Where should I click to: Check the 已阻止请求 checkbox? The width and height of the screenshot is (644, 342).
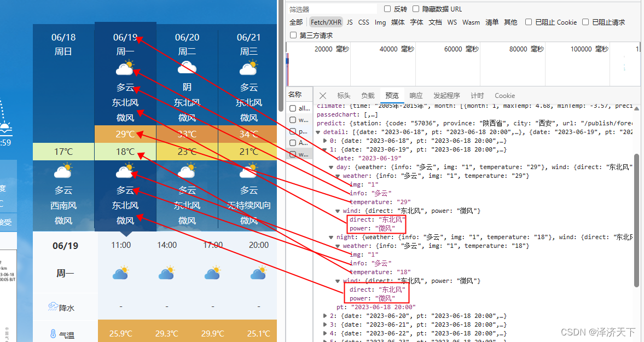[585, 22]
